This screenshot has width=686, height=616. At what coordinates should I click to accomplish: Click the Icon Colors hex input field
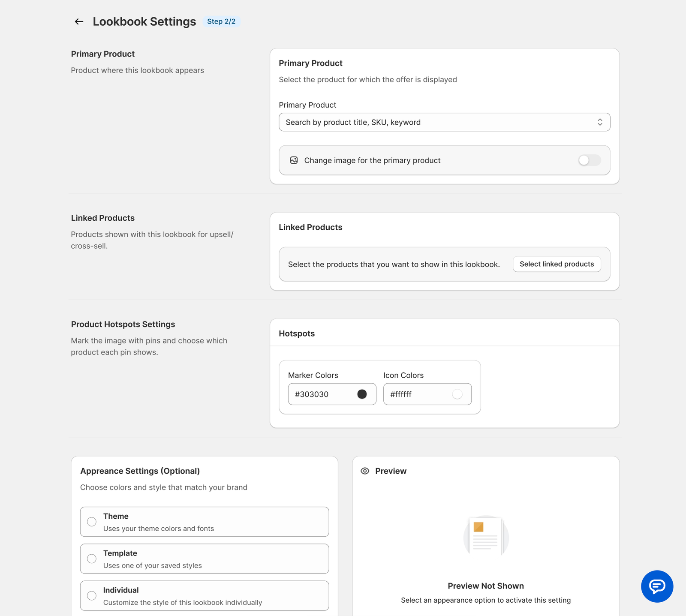[417, 394]
